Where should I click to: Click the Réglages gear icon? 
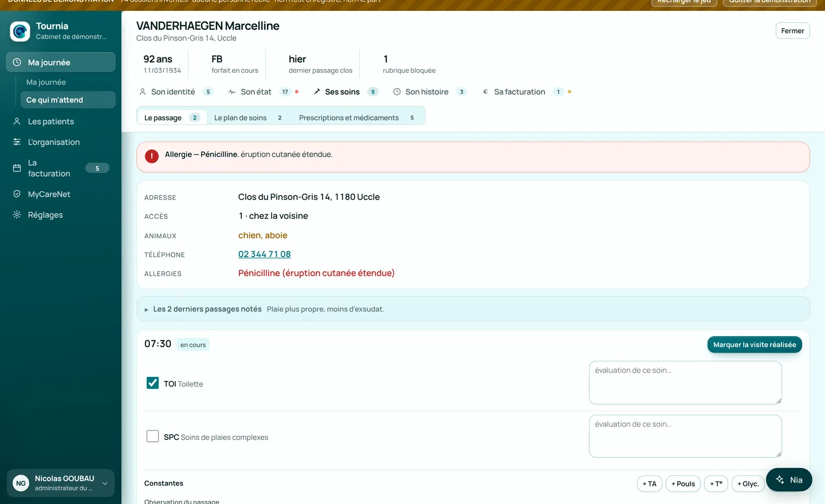[17, 215]
